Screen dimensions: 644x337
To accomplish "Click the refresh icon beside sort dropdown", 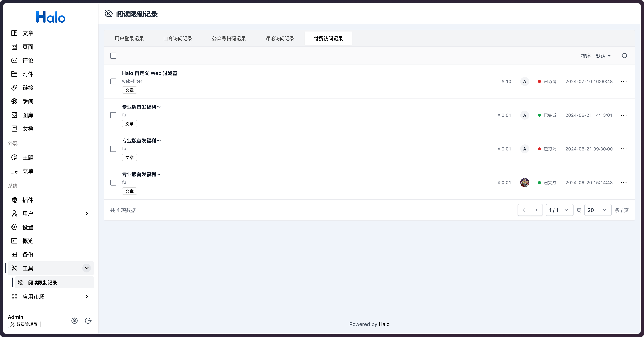I will point(624,56).
